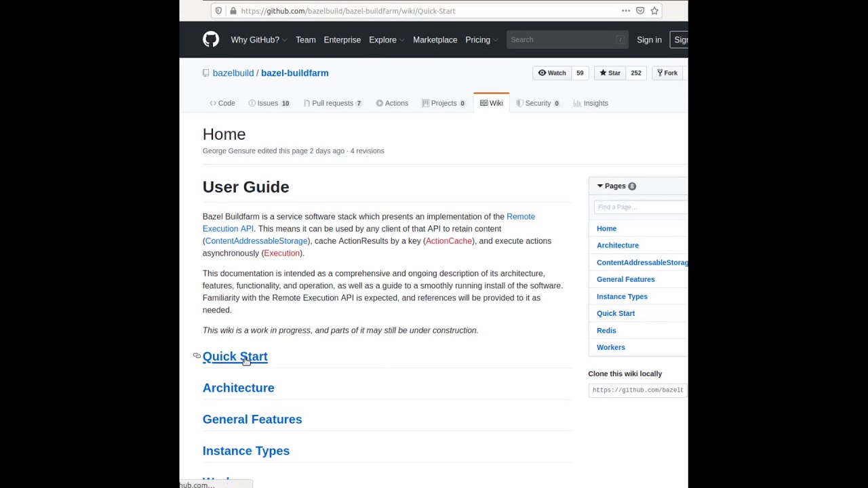Image resolution: width=868 pixels, height=488 pixels.
Task: Click the GitHub octocat logo
Action: coord(211,39)
